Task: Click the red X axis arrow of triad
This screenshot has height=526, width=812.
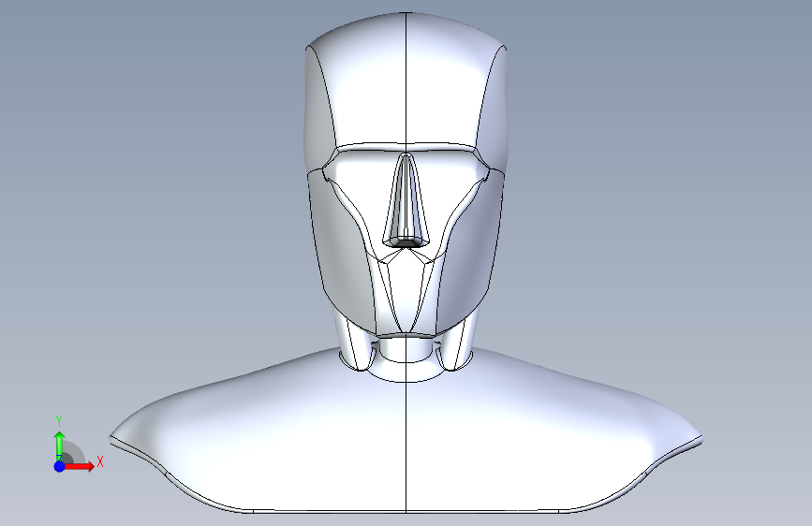Action: 79,466
